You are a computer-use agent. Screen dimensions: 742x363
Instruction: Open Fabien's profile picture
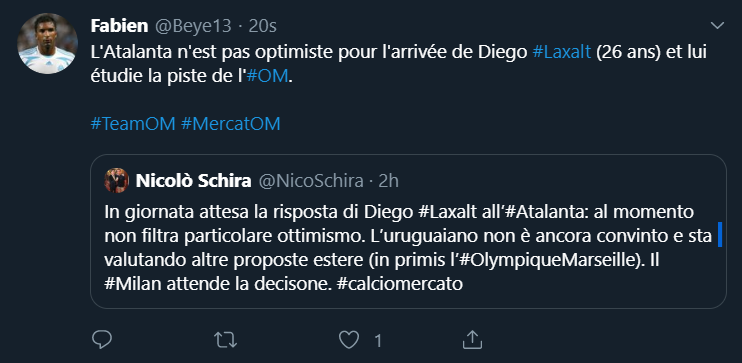pos(47,44)
